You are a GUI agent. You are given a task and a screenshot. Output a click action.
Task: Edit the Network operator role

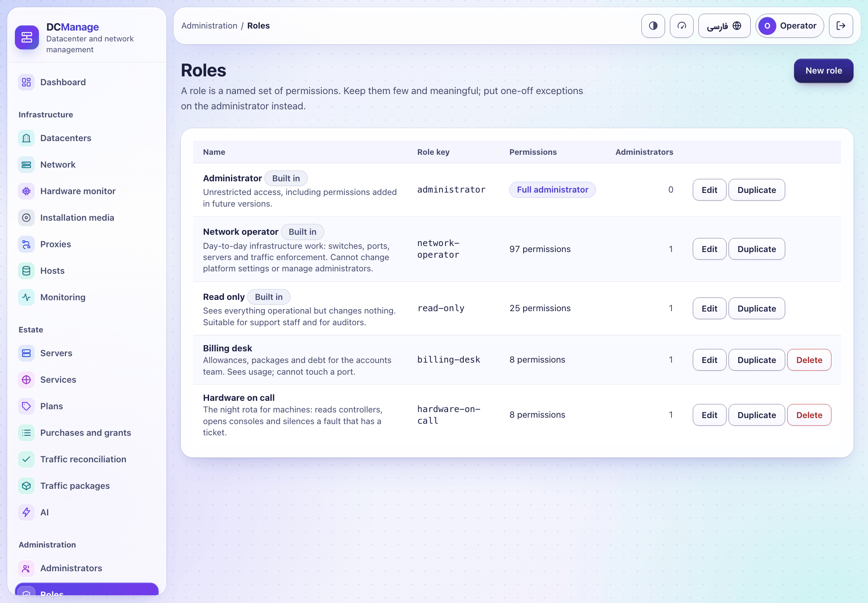click(x=709, y=249)
